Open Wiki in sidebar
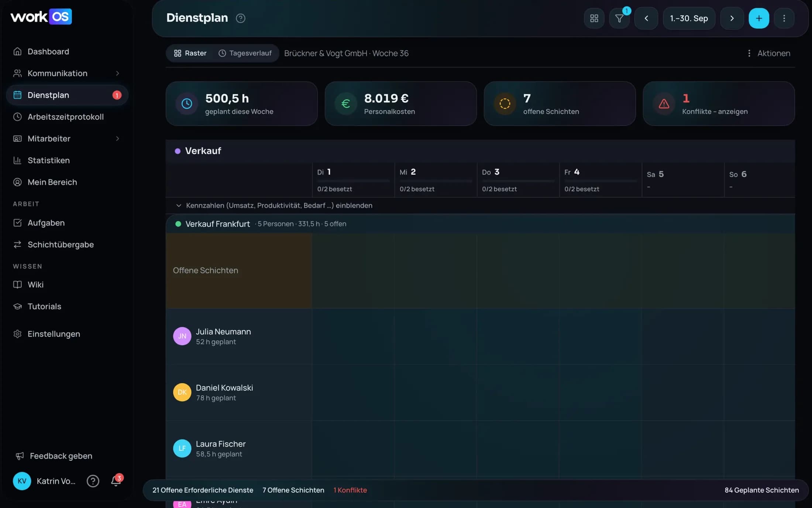812x508 pixels. (x=67, y=284)
